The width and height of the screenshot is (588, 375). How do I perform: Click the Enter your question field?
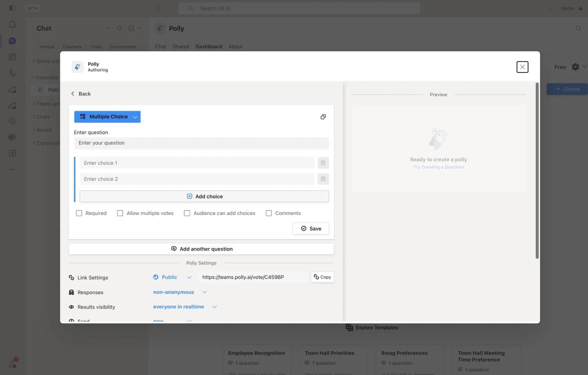201,143
